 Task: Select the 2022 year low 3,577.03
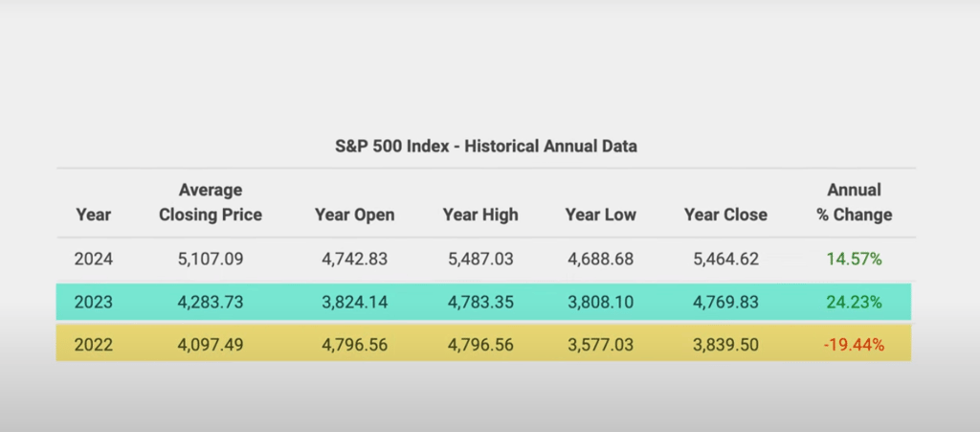click(x=600, y=346)
